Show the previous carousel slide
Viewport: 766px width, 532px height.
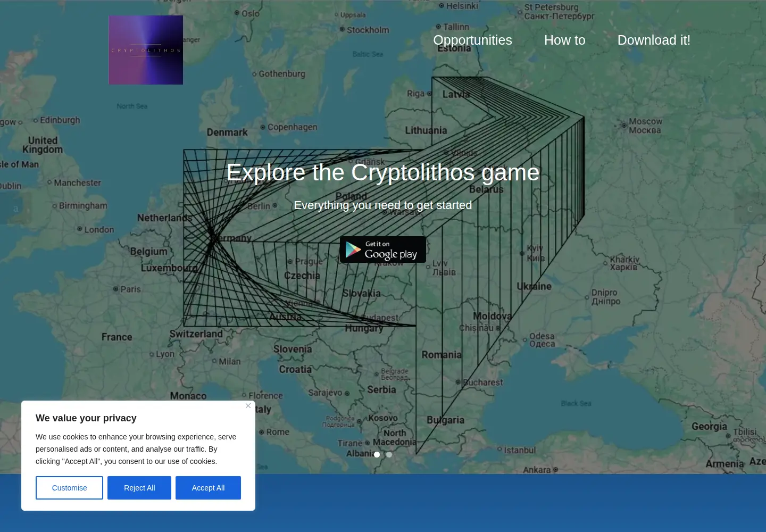pos(15,208)
